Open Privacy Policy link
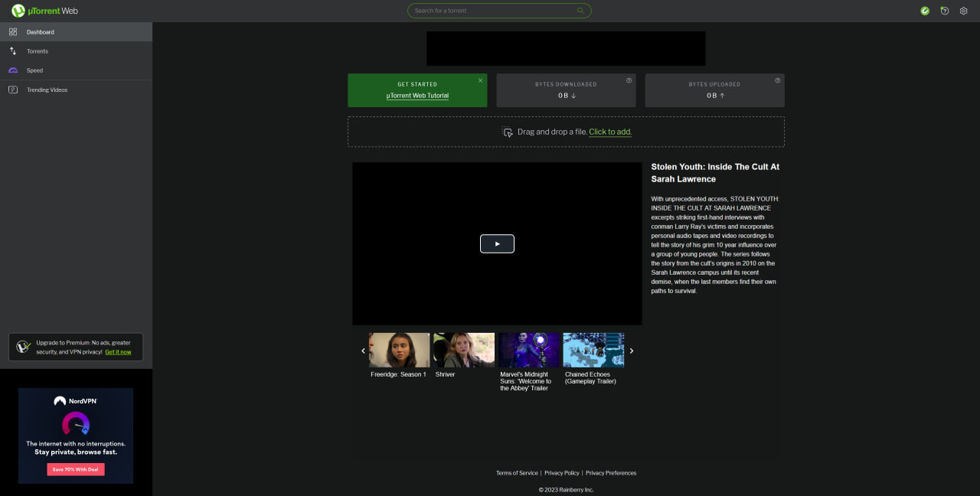The height and width of the screenshot is (496, 980). coord(562,473)
